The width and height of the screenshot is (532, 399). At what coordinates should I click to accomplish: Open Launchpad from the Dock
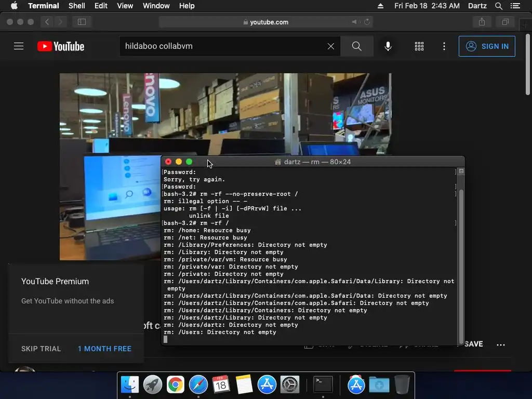[153, 385]
